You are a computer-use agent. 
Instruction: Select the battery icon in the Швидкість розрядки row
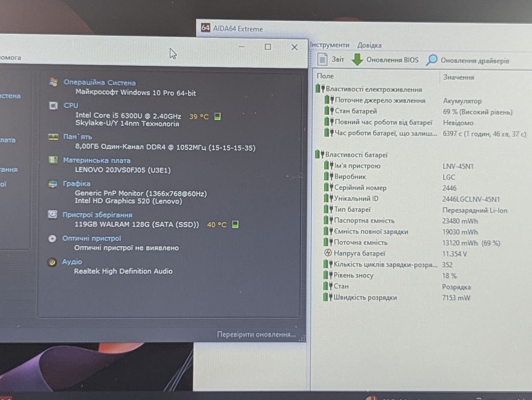coord(328,297)
